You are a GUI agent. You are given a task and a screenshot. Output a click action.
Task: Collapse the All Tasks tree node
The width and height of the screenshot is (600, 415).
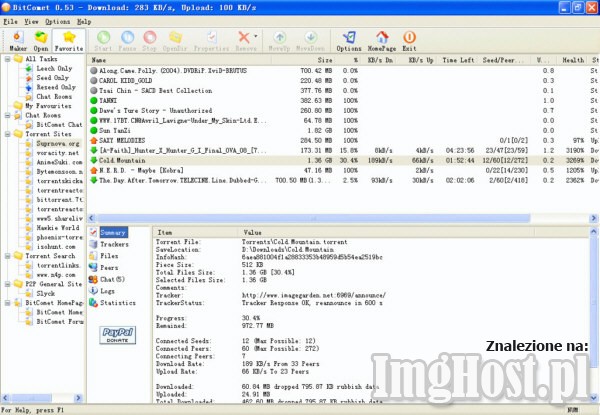[x=7, y=59]
